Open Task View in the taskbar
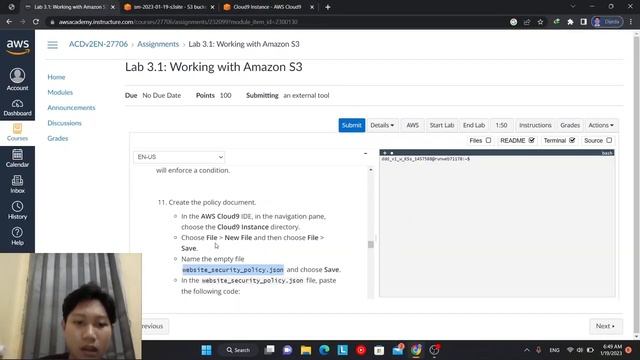Screen dimensions: 640x360 [x=269, y=350]
